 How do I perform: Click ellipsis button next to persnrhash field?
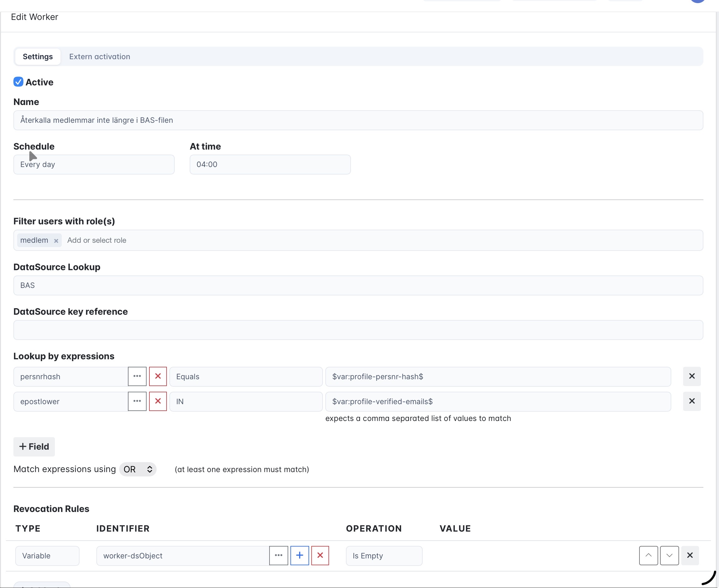pyautogui.click(x=137, y=376)
